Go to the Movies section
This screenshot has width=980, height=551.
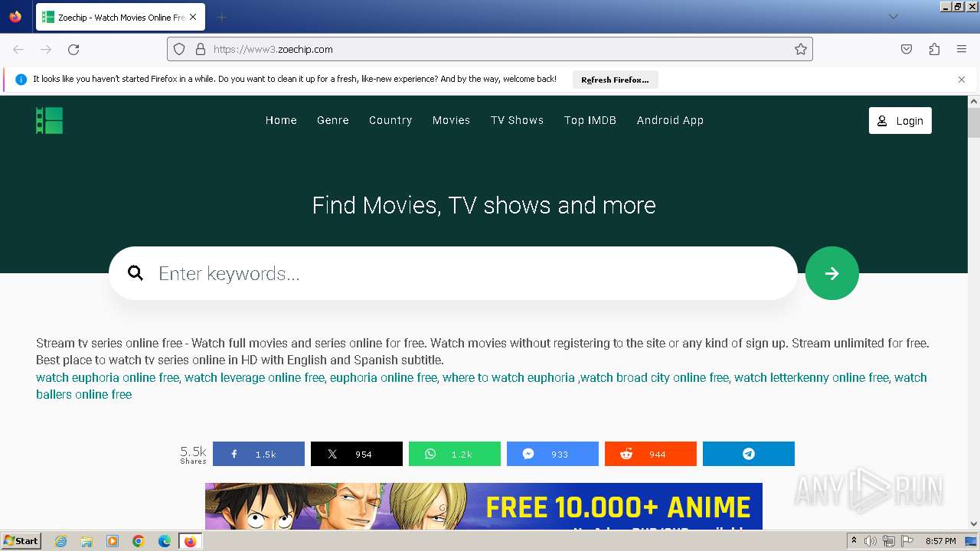(451, 120)
